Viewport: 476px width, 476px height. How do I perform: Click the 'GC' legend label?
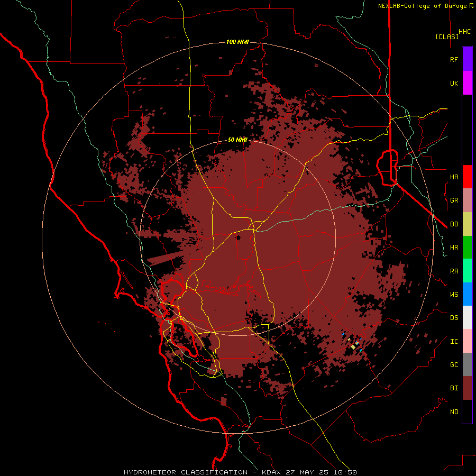(454, 365)
